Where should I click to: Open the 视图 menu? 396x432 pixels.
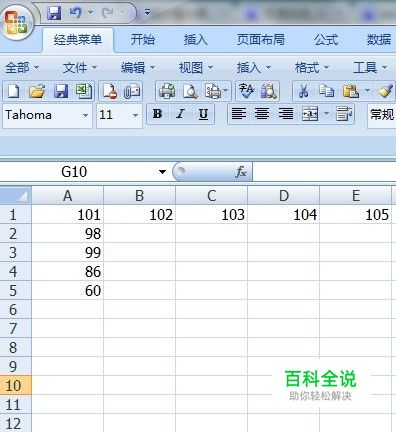pyautogui.click(x=196, y=68)
